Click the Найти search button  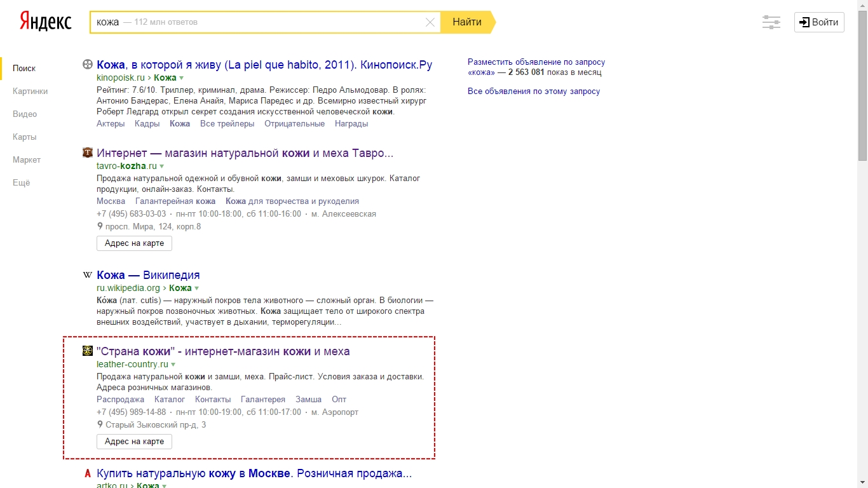[x=468, y=22]
